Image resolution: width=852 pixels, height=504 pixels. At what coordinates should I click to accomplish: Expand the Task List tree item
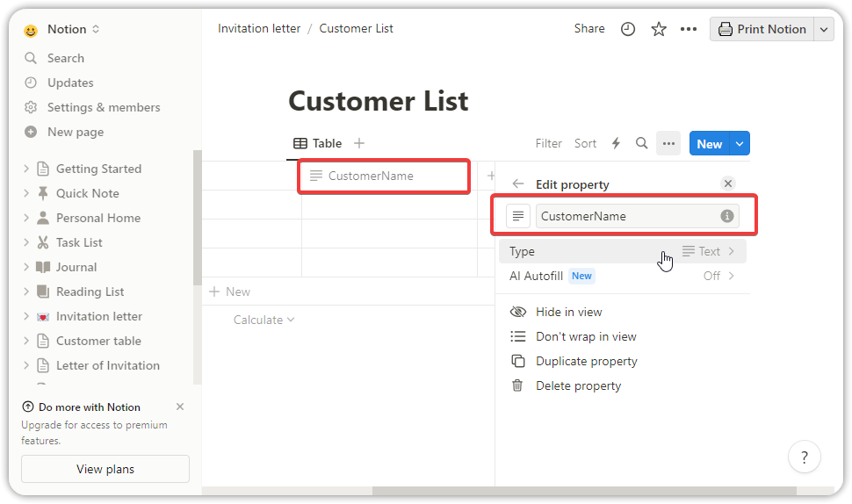click(26, 242)
